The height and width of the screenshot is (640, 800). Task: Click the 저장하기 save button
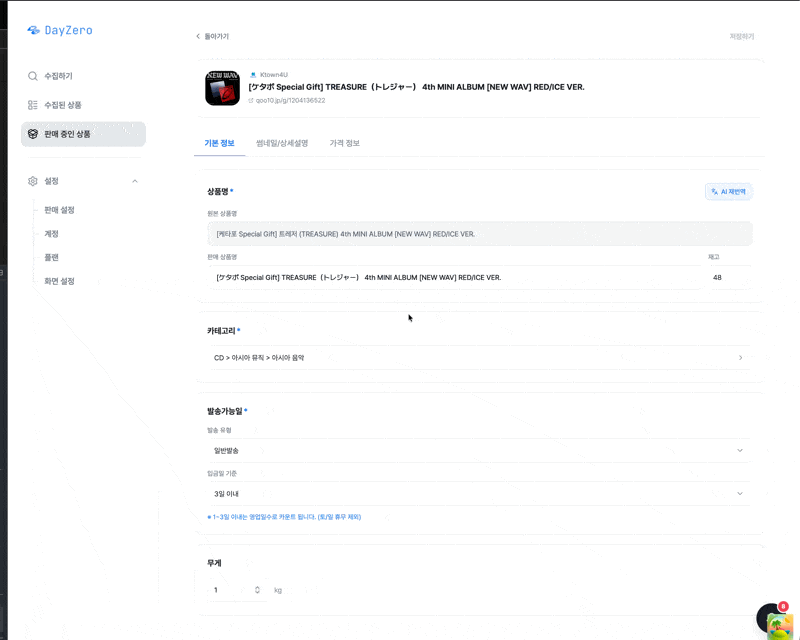pos(741,36)
